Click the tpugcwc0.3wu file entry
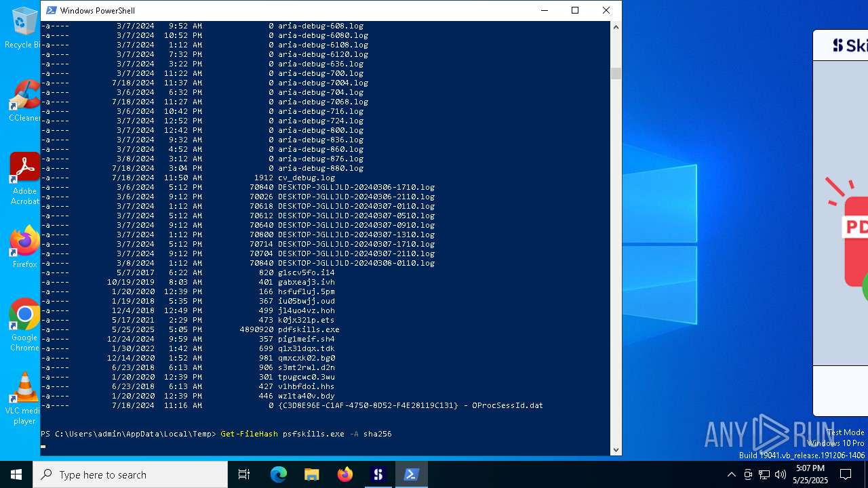This screenshot has width=868, height=488. coord(307,377)
